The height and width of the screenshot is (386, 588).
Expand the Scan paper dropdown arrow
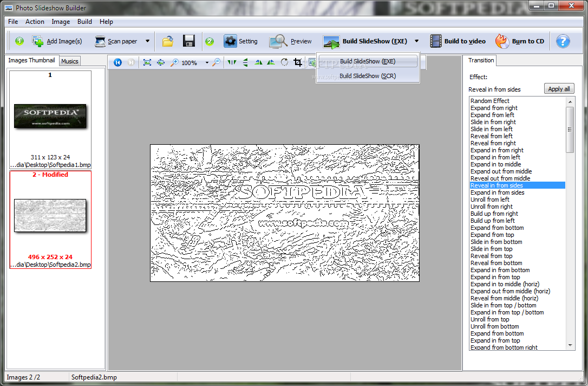coord(147,41)
